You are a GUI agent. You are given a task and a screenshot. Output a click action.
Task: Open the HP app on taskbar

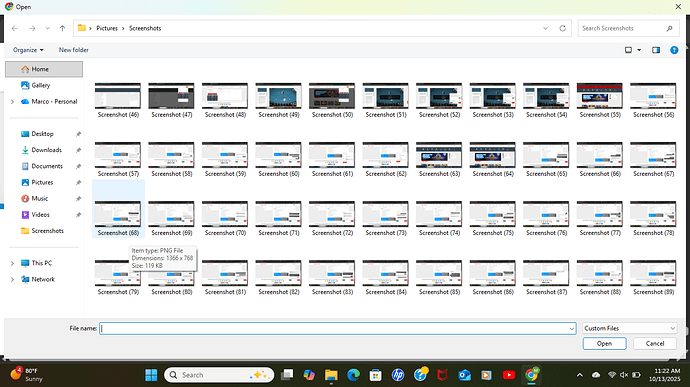(x=398, y=375)
